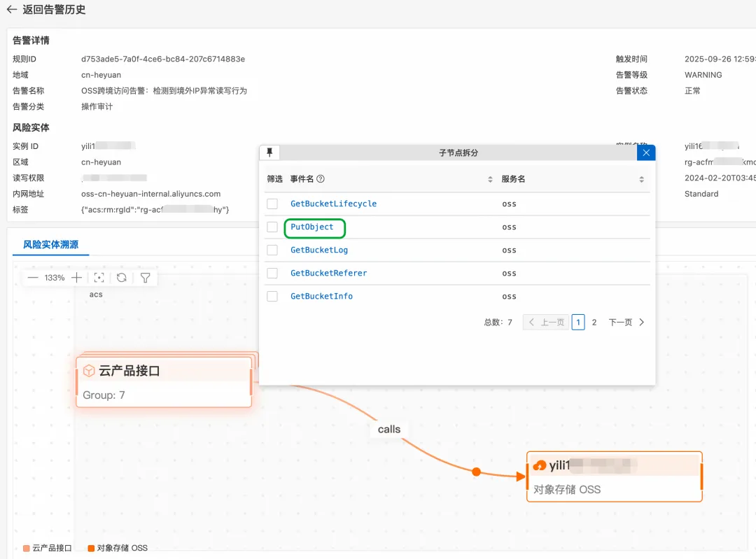The height and width of the screenshot is (559, 756).
Task: Close the 子节点拆分 popup
Action: pyautogui.click(x=646, y=153)
